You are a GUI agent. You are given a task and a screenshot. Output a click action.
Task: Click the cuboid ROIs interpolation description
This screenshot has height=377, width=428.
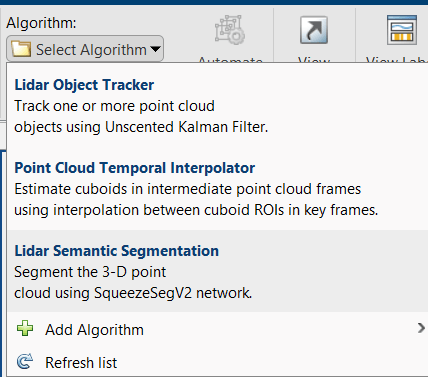point(196,210)
